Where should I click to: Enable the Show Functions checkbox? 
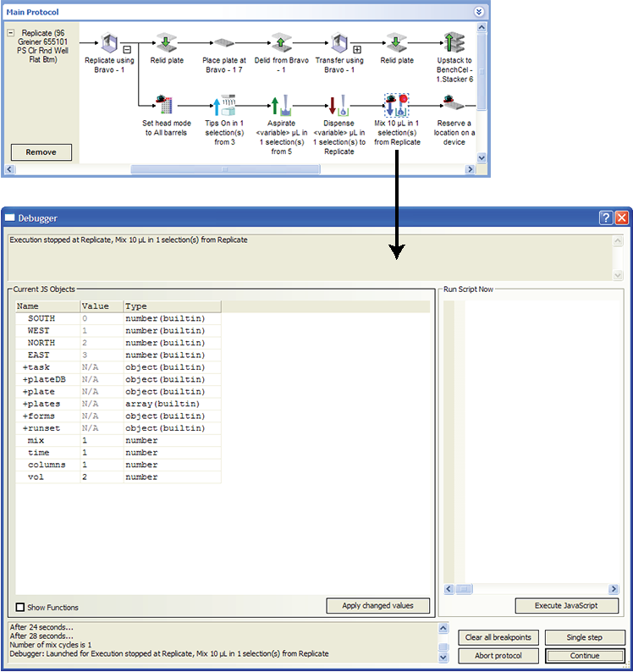click(20, 607)
